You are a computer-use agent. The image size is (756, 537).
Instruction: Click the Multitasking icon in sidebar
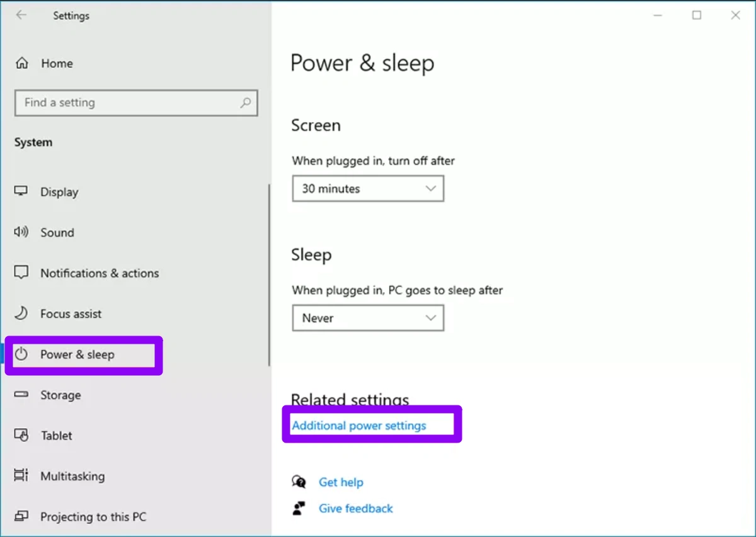coord(21,477)
